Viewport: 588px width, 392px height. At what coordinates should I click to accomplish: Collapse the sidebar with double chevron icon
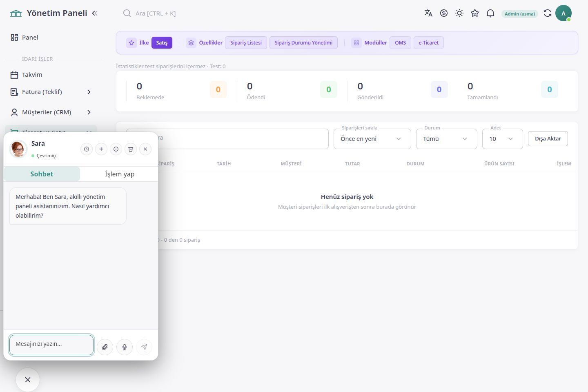[x=95, y=13]
